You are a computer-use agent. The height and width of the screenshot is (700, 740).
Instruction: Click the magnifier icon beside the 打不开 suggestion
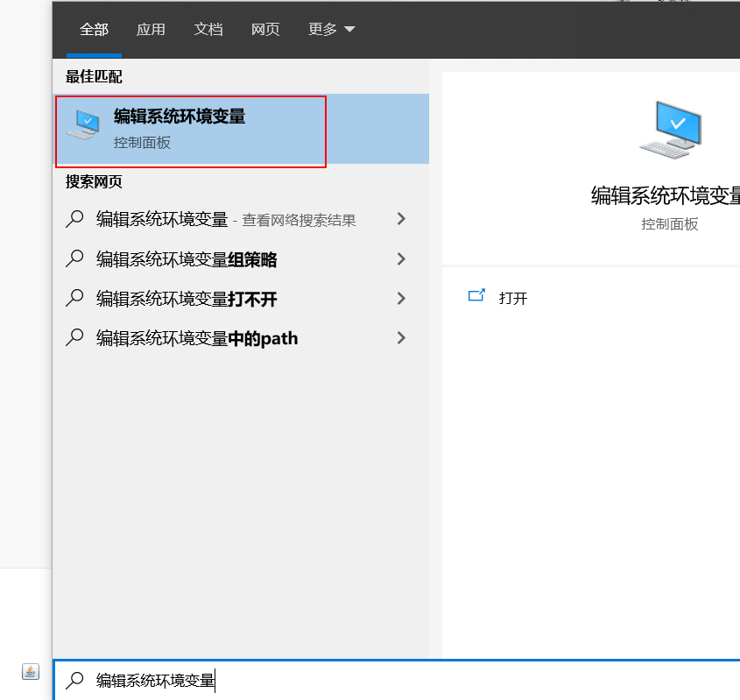(x=75, y=299)
